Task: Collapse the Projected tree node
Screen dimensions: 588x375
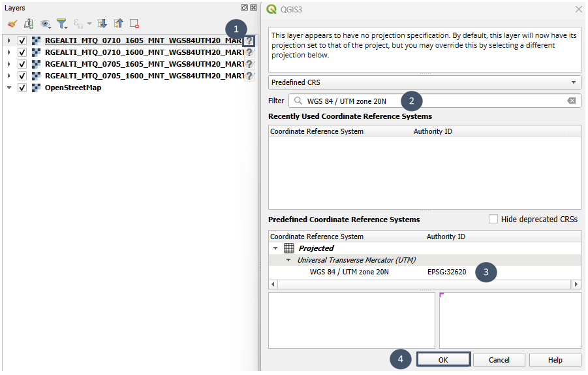Action: click(x=275, y=248)
